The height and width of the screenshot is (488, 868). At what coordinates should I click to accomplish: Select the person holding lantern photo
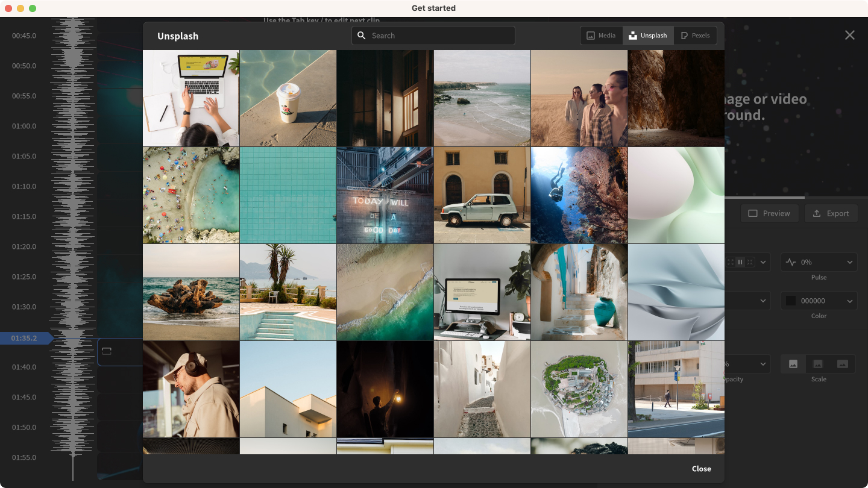coord(385,389)
